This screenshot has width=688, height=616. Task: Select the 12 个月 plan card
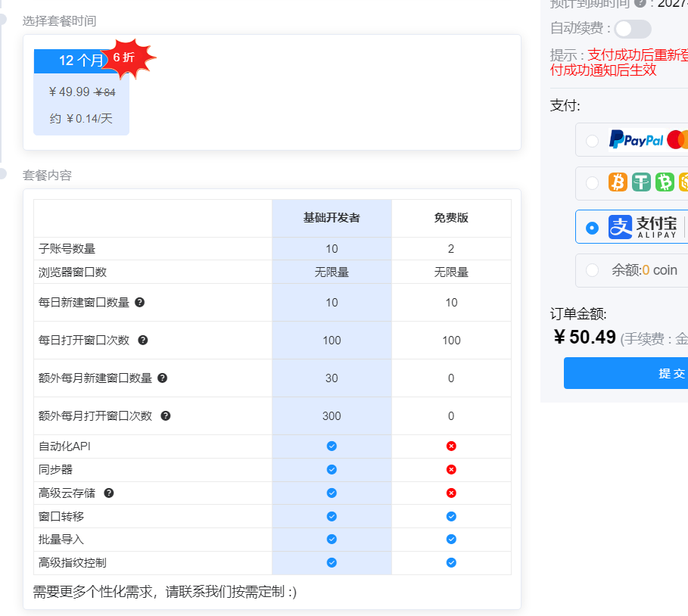tap(81, 92)
